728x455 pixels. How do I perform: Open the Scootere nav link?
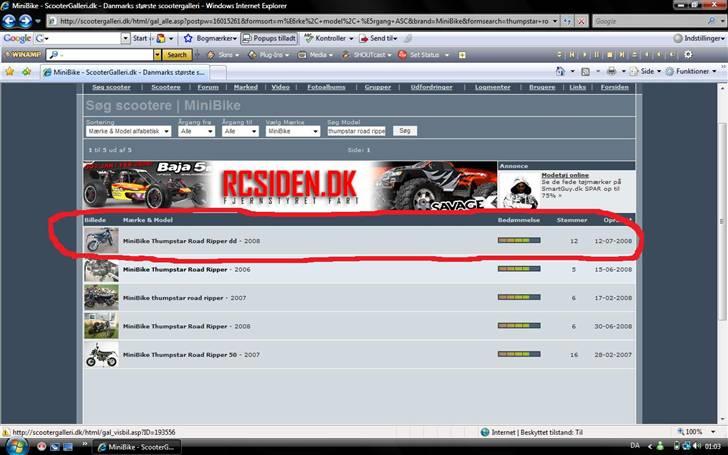pyautogui.click(x=166, y=87)
